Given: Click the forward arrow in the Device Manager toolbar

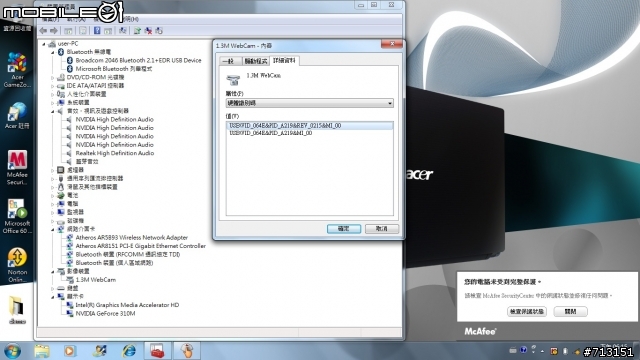Looking at the screenshot, I should click(x=53, y=31).
